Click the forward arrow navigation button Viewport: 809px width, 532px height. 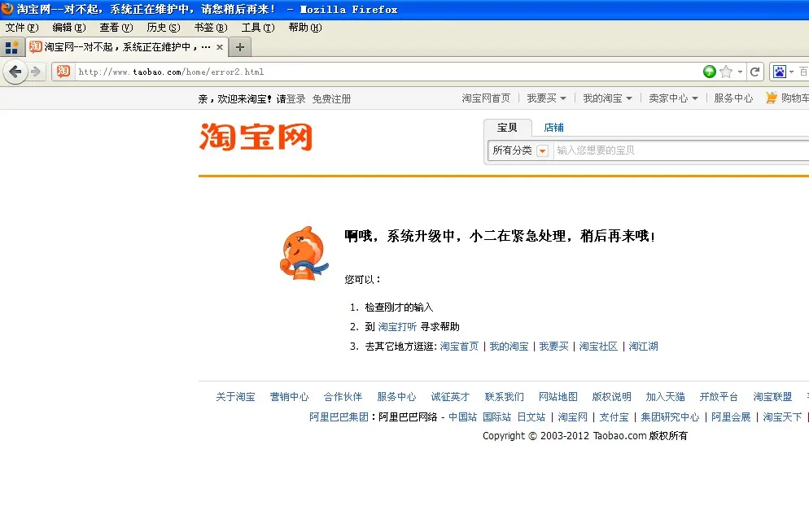[36, 72]
